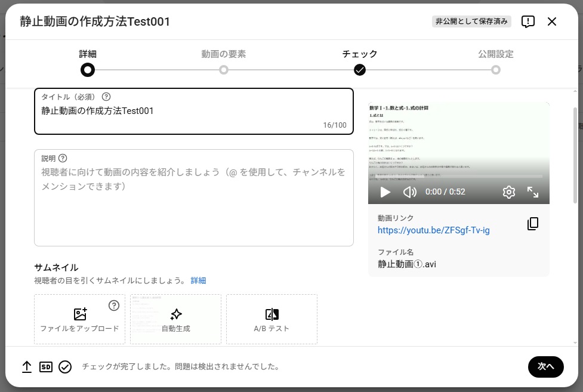Click the upload status arrow icon
Image resolution: width=583 pixels, height=392 pixels.
[27, 367]
